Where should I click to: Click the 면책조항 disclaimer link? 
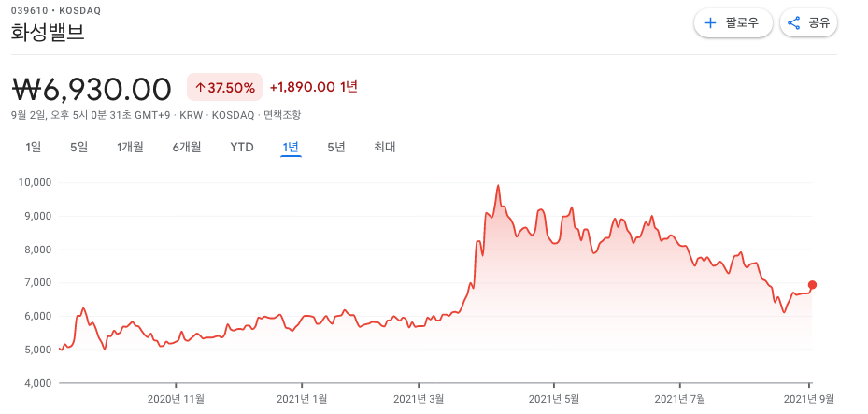(x=282, y=115)
